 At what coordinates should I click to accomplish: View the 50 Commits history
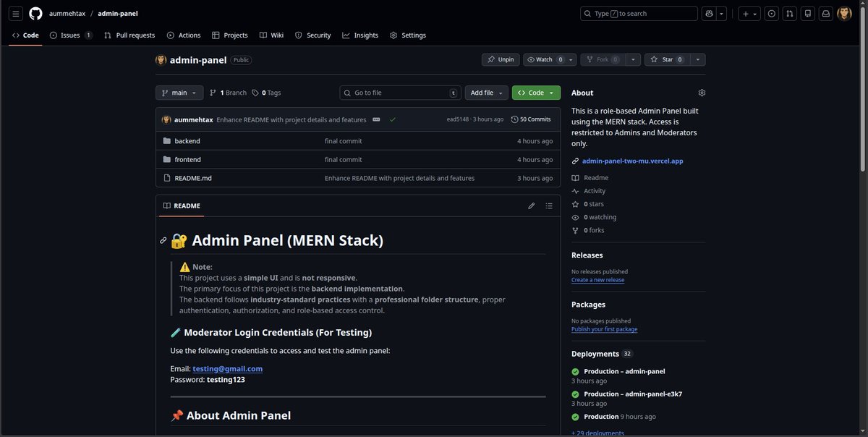(x=530, y=119)
